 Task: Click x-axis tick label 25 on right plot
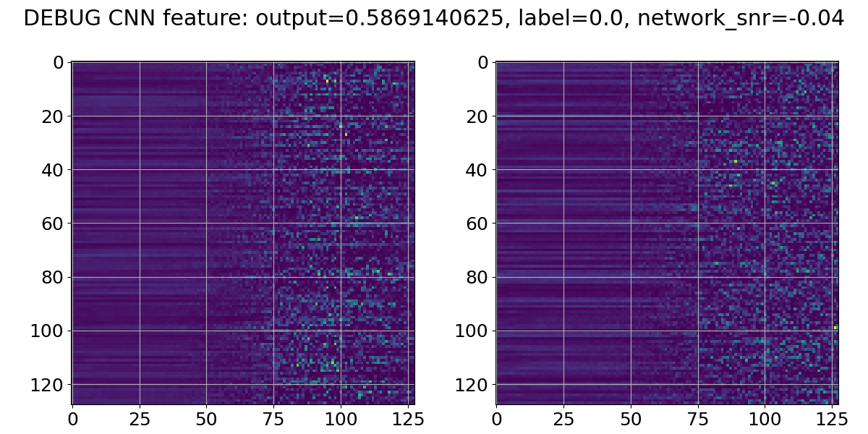pos(563,419)
